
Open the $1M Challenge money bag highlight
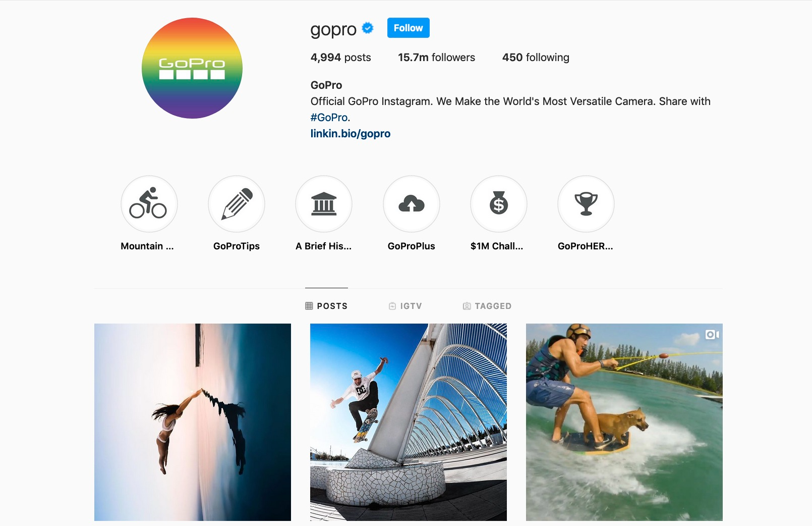tap(499, 204)
